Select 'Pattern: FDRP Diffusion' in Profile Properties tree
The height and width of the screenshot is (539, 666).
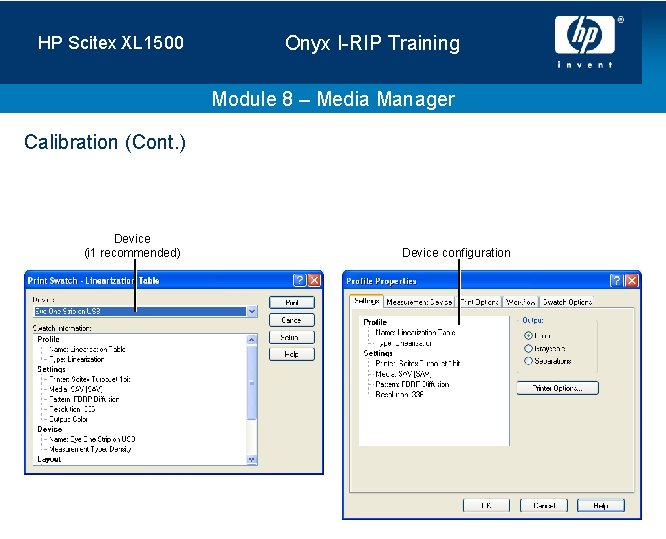(412, 384)
